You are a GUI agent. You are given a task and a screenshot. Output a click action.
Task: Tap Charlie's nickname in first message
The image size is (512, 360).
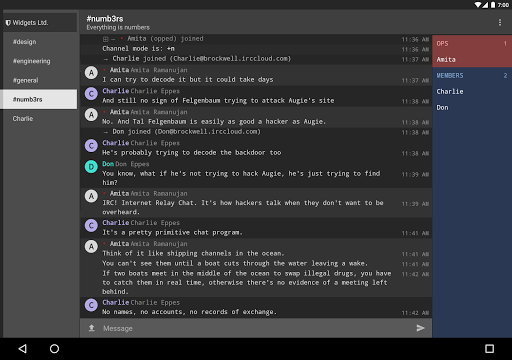pos(115,91)
